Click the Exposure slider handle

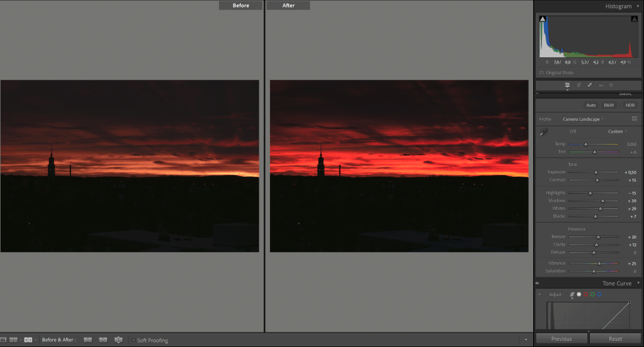click(596, 172)
